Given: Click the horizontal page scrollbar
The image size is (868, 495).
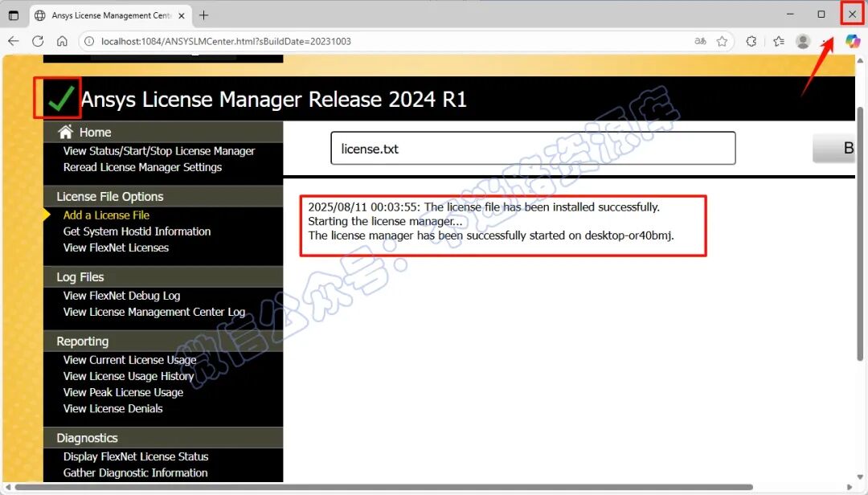Looking at the screenshot, I should (x=383, y=487).
